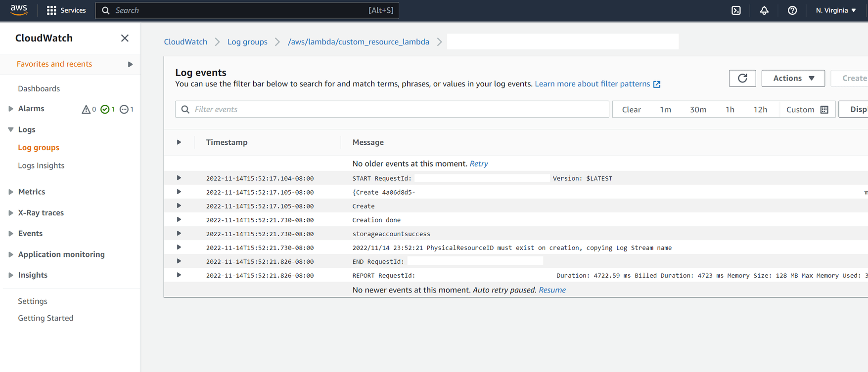The width and height of the screenshot is (868, 372).
Task: Open external filter patterns link icon
Action: point(657,84)
